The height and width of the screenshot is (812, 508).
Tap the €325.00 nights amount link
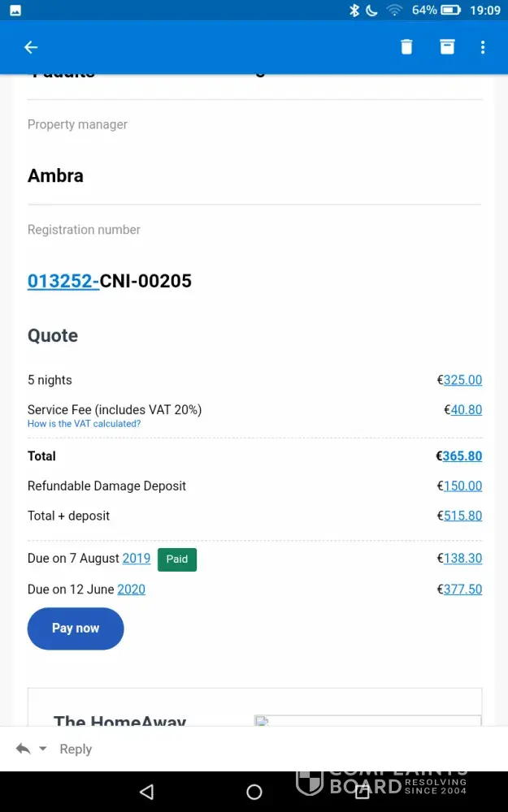(462, 380)
